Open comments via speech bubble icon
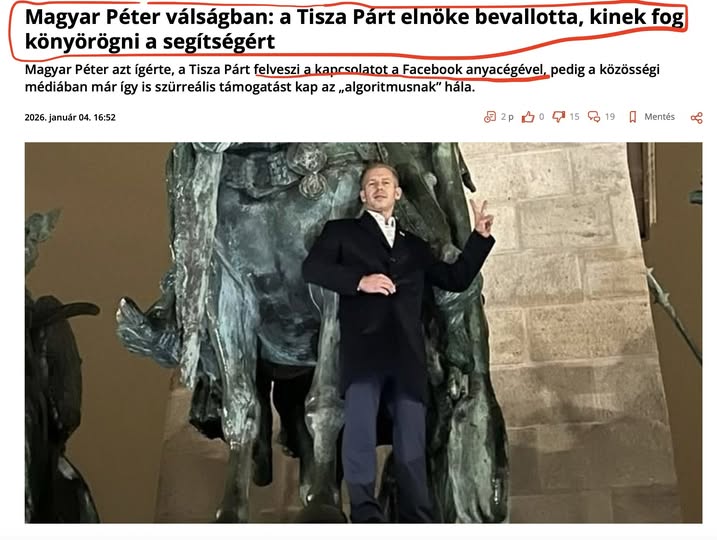Viewport: 717px width, 540px height. point(594,117)
